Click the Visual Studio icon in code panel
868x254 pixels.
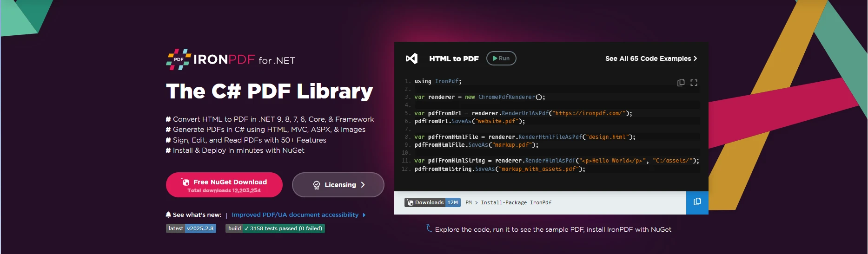coord(411,59)
